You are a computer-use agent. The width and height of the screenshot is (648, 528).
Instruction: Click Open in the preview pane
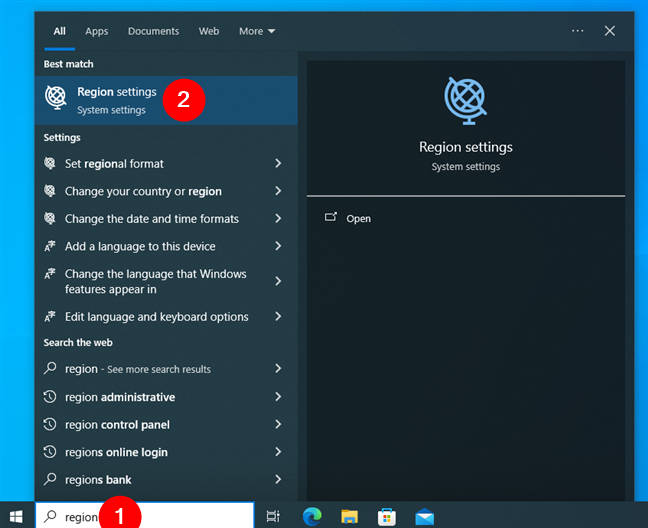358,219
